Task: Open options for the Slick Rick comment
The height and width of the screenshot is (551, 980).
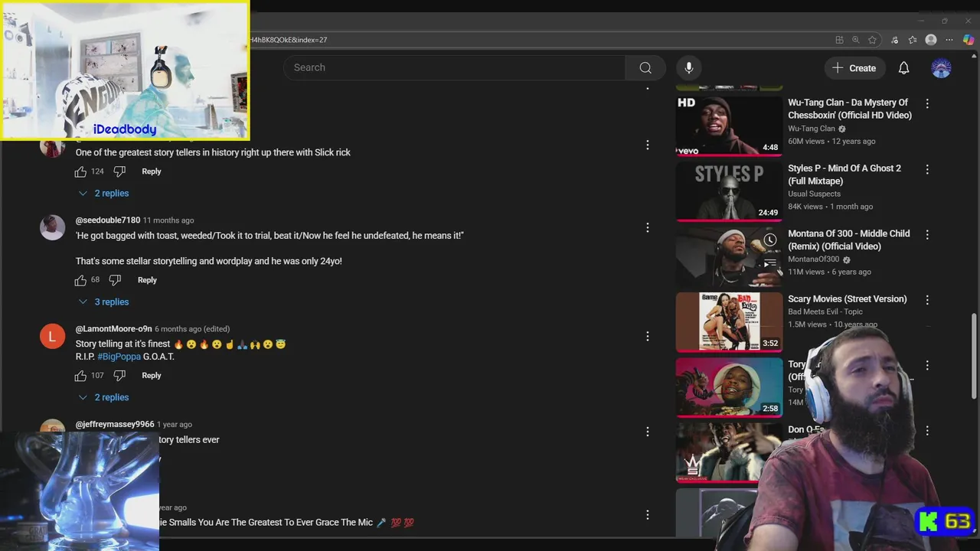Action: point(647,145)
